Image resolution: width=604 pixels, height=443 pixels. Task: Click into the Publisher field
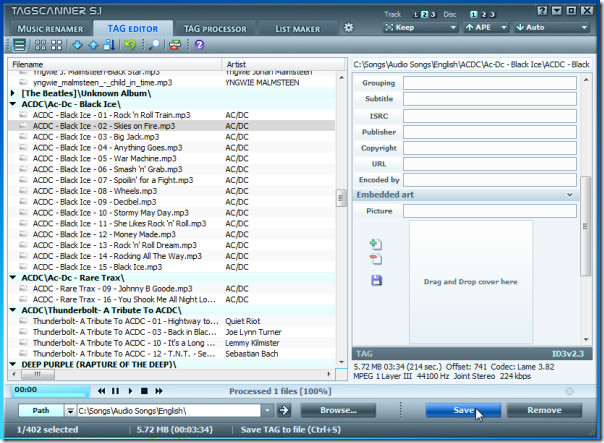[490, 132]
